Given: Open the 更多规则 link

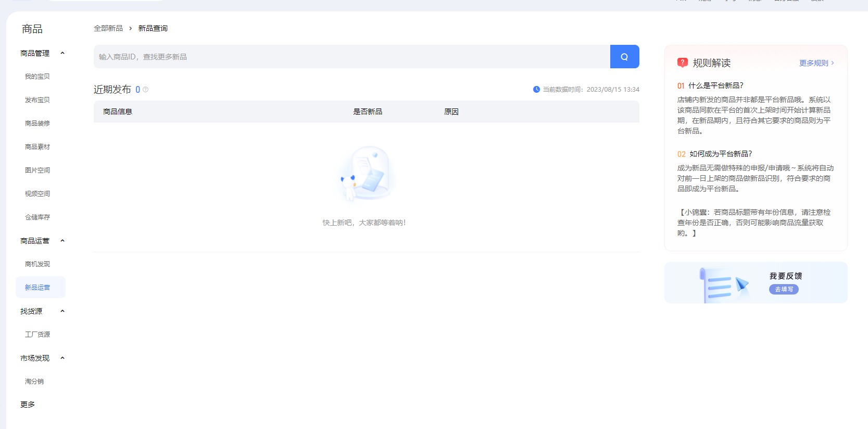Looking at the screenshot, I should [816, 63].
